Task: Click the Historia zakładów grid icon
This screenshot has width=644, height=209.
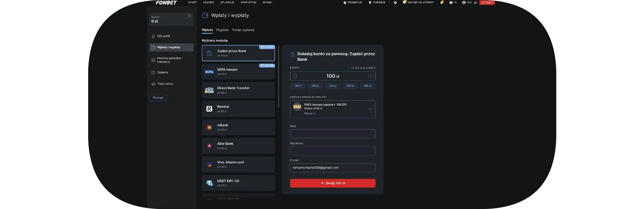Action: point(153,60)
